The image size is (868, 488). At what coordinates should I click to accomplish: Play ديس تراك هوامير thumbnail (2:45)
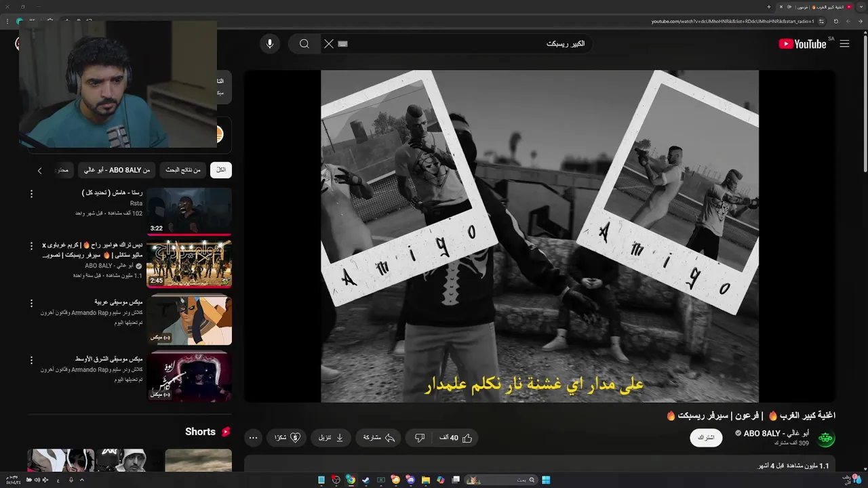[x=189, y=264]
